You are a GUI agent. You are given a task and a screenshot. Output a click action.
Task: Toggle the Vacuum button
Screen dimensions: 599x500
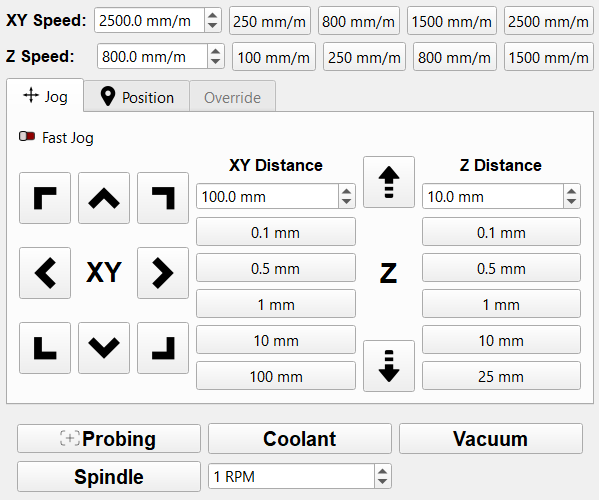point(491,439)
